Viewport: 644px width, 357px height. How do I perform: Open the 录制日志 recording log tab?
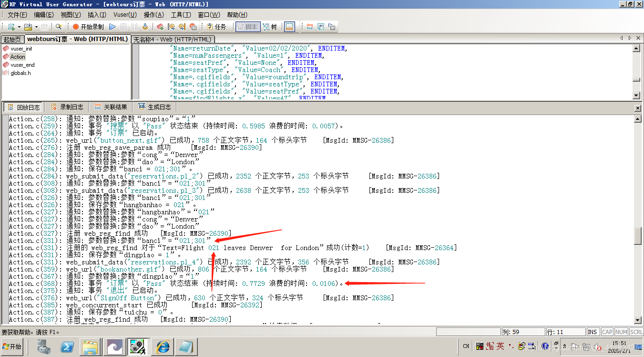click(66, 107)
